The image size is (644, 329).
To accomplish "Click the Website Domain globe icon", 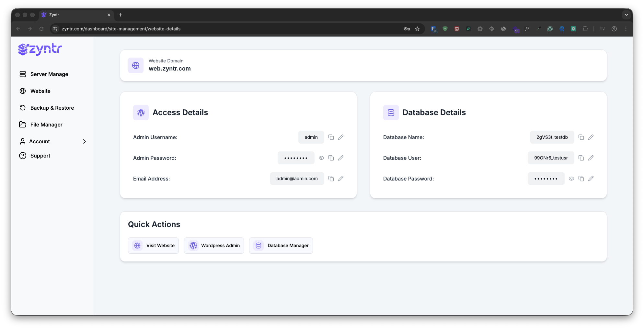I will pos(136,65).
